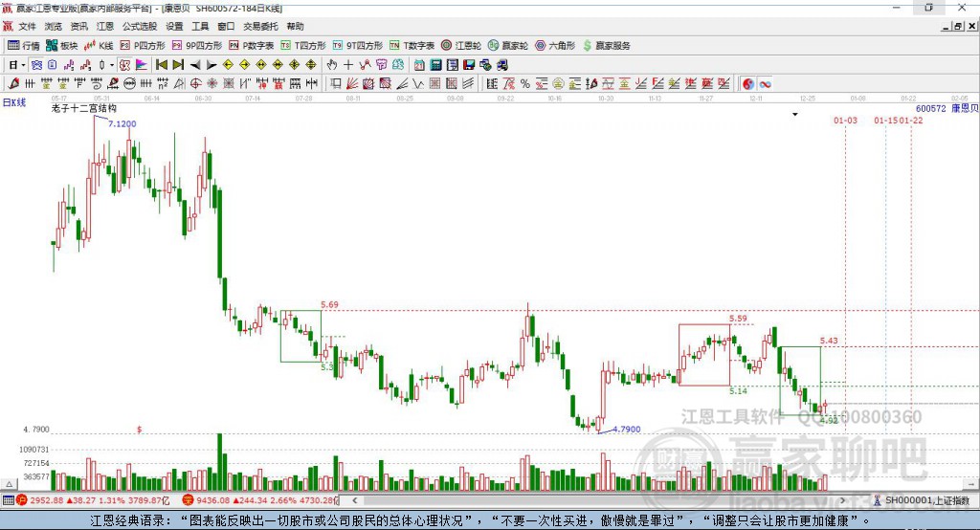Expand the 日 period dropdown arrow

pyautogui.click(x=23, y=65)
